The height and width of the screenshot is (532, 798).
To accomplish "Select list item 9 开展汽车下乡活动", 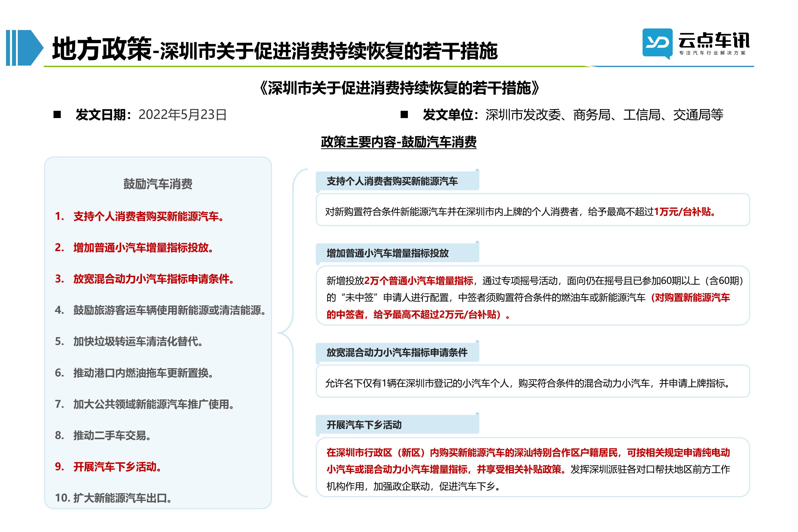I will click(x=109, y=467).
